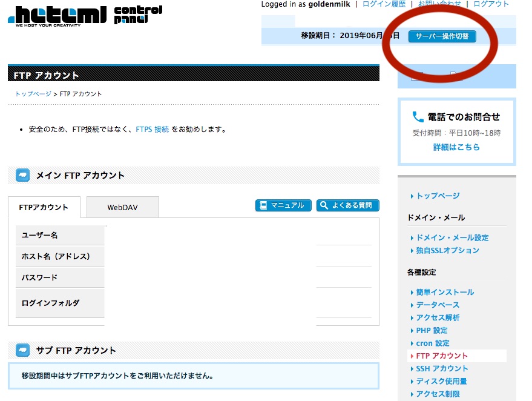Open データベース in the sidebar

click(x=438, y=305)
